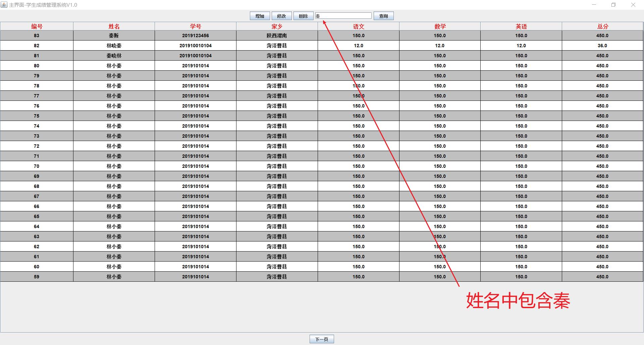Select the name cell 秦斯
Image resolution: width=644 pixels, height=345 pixels.
[x=114, y=36]
